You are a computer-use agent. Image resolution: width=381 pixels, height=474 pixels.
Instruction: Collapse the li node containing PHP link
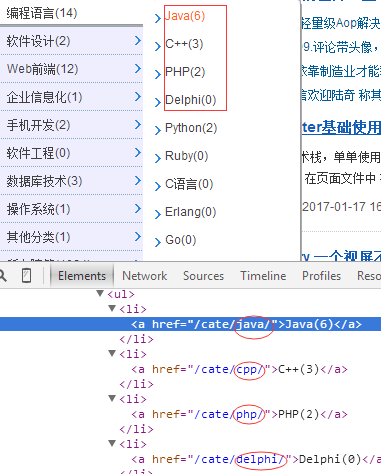point(112,399)
